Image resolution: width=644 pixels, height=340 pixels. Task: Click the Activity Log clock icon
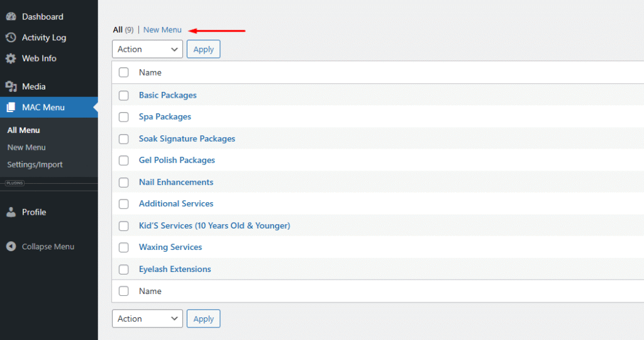click(x=11, y=37)
